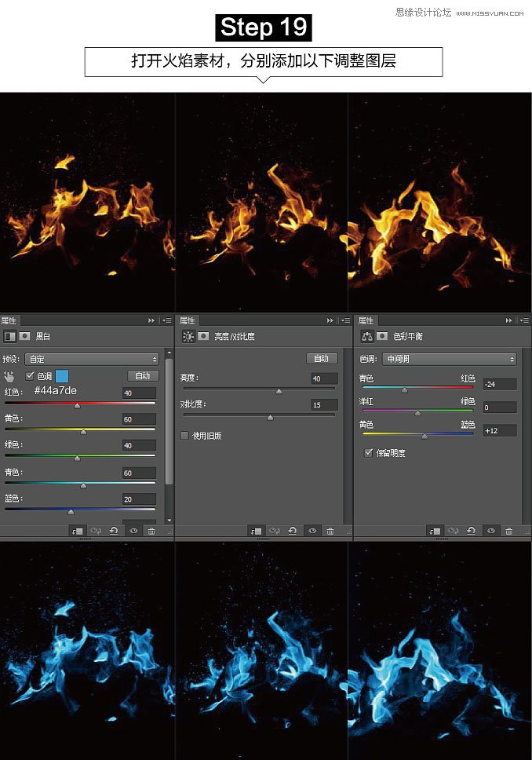Delete the Black & White adjustment layer
532x760 pixels.
point(151,532)
